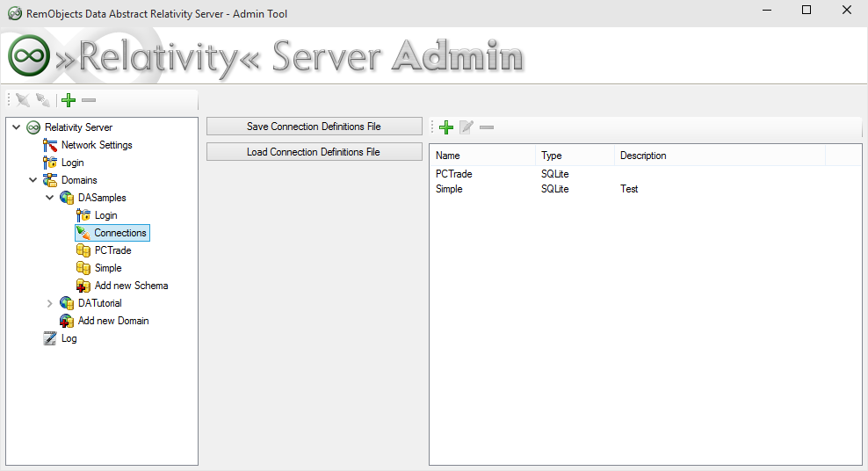Collapse the Domains tree node
Screen dimensions: 868x471
pos(33,180)
